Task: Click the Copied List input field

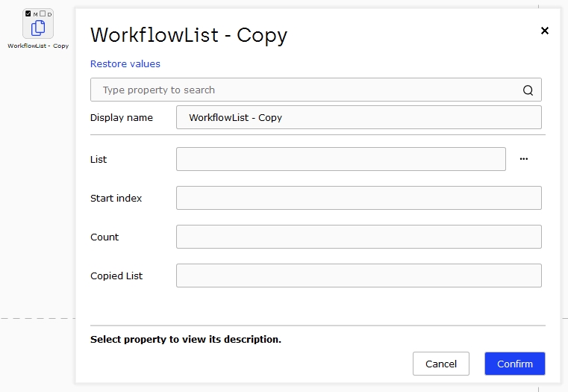Action: [358, 276]
